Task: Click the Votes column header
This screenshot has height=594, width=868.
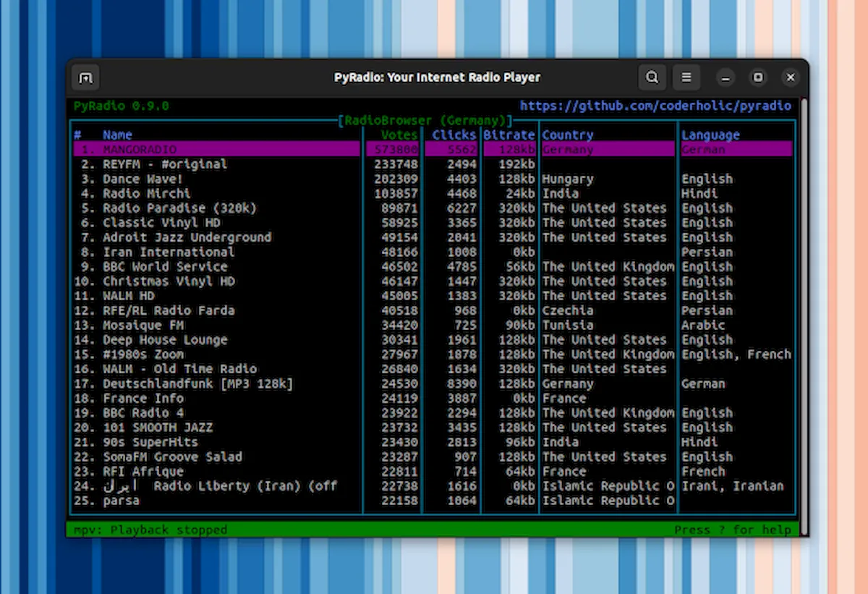Action: pos(400,135)
